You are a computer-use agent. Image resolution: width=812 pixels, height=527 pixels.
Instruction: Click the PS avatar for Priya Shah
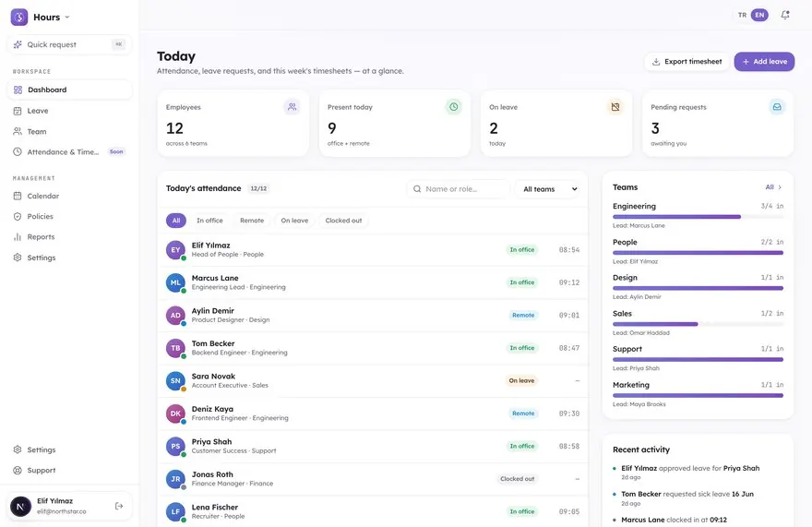(x=175, y=446)
